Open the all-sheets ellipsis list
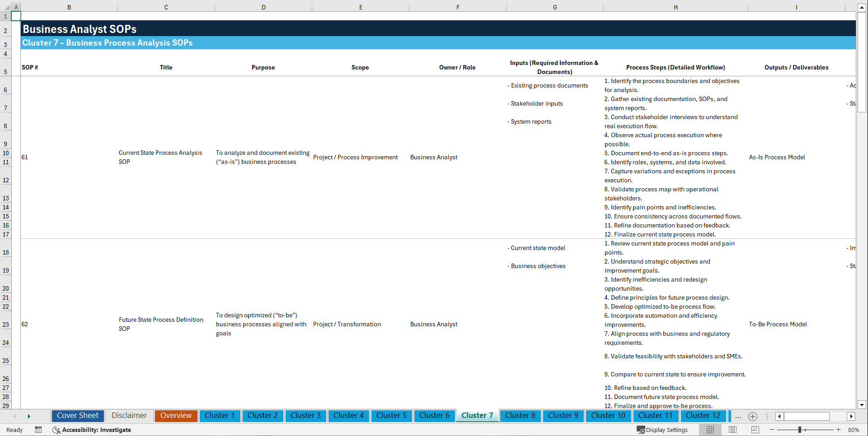 click(x=738, y=416)
